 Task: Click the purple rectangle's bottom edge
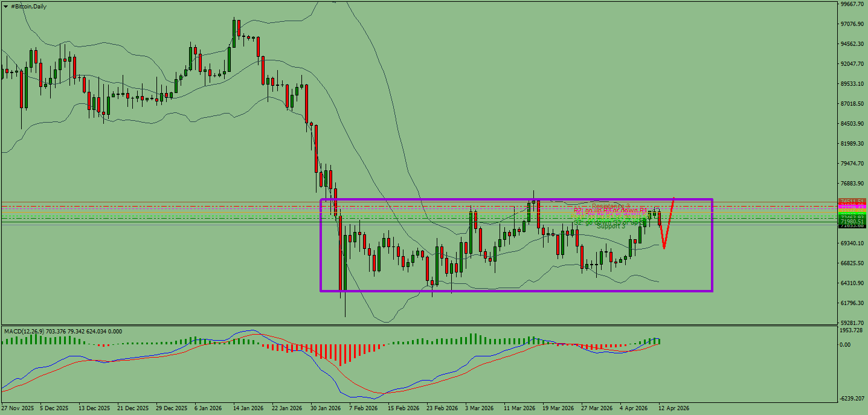(516, 291)
